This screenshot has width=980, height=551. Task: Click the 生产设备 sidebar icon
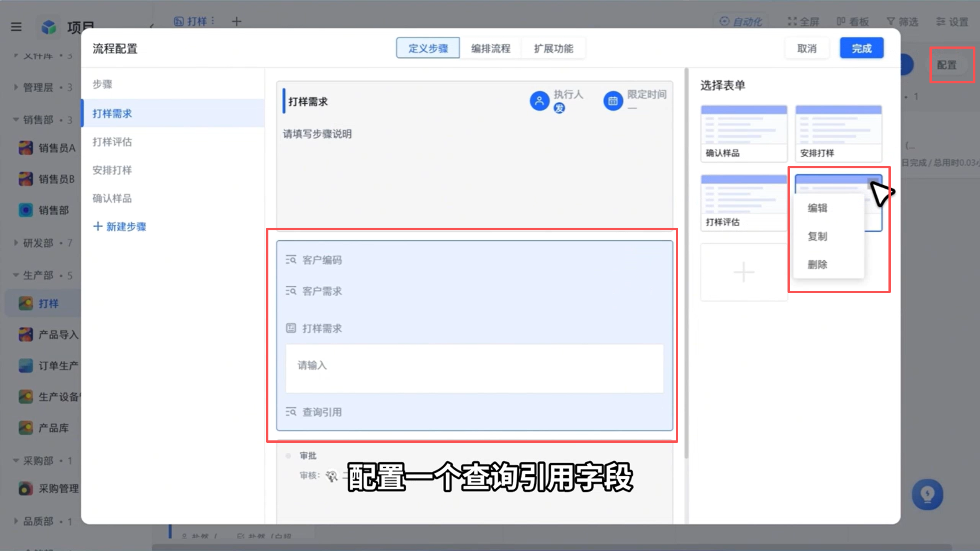tap(26, 396)
